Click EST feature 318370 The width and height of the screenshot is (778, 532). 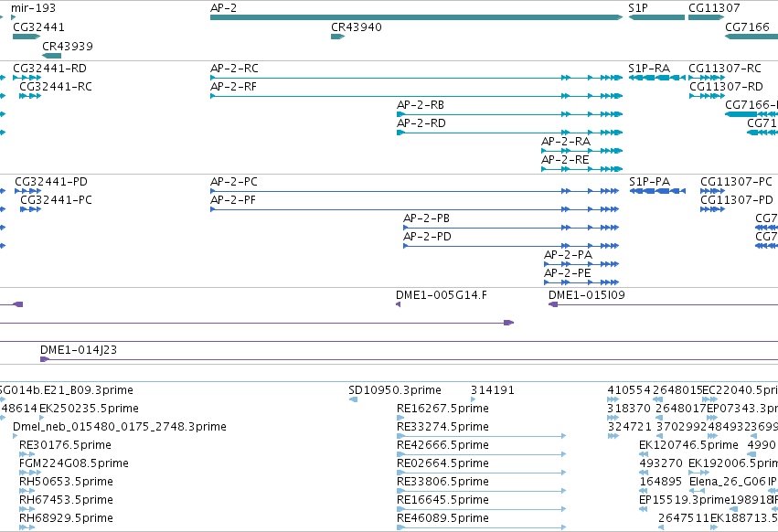(613, 418)
